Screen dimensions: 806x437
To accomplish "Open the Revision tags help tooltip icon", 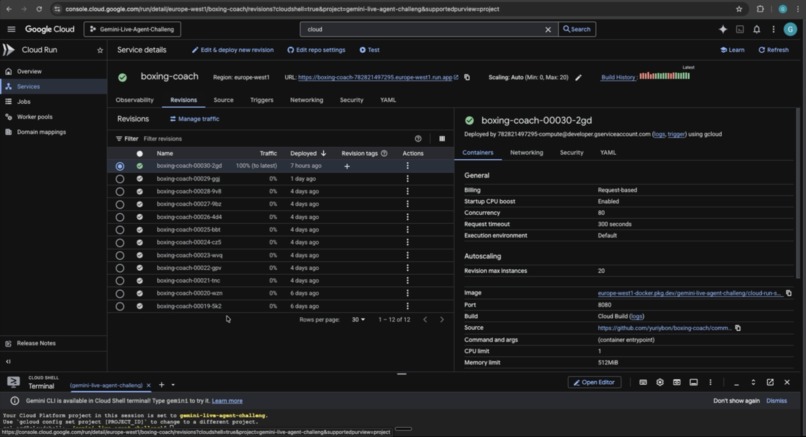I will (384, 153).
